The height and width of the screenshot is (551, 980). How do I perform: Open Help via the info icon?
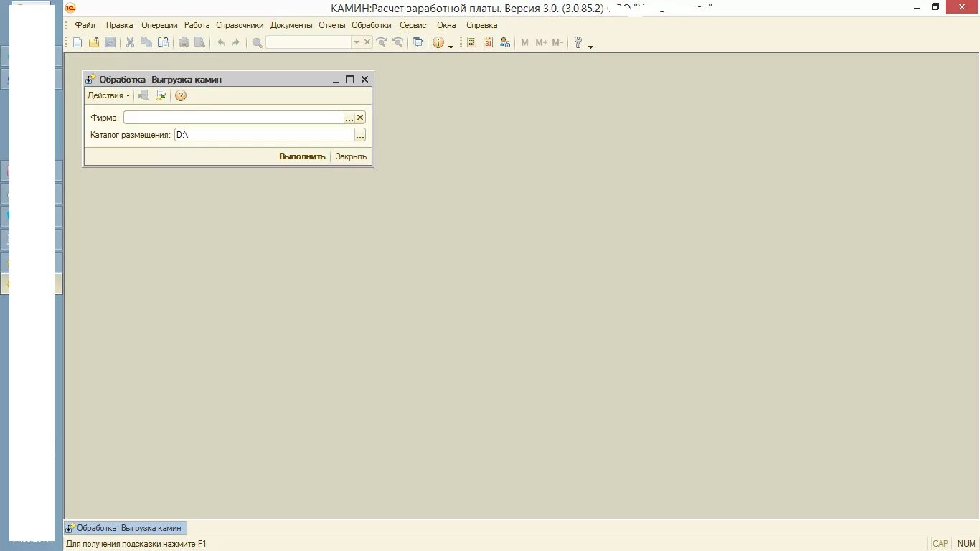click(438, 42)
